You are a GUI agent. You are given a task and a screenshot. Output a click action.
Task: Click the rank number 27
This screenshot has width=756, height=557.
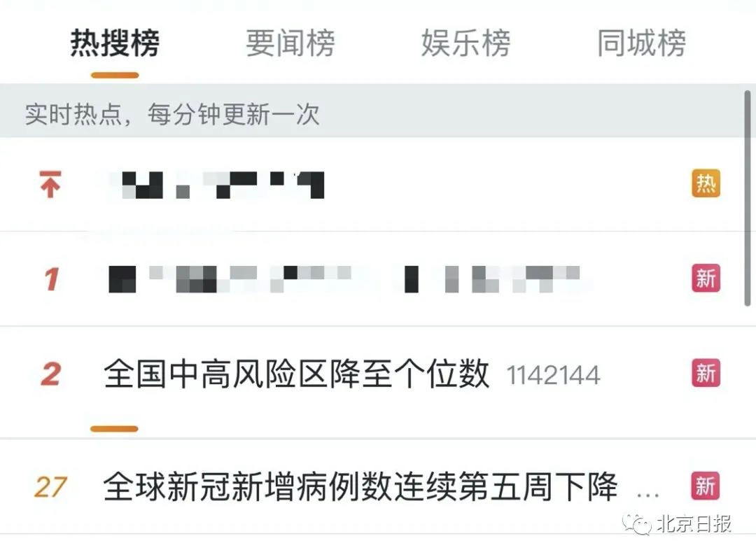click(x=50, y=487)
